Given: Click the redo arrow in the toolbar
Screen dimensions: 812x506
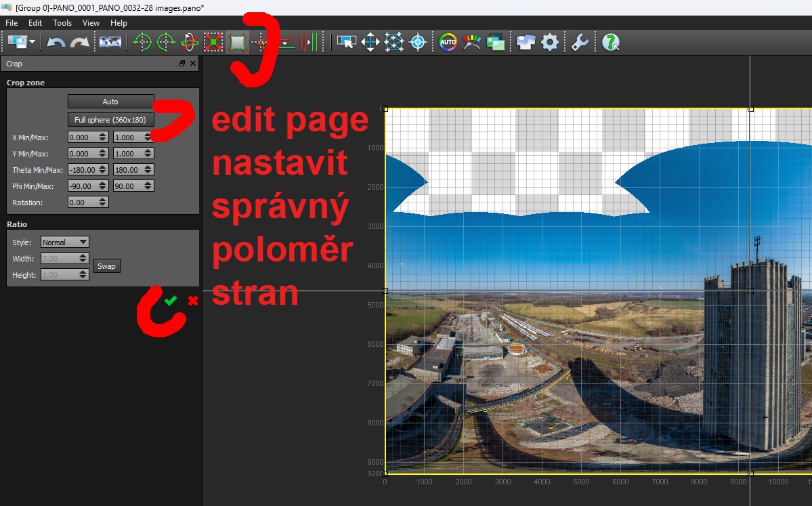Looking at the screenshot, I should coord(80,43).
